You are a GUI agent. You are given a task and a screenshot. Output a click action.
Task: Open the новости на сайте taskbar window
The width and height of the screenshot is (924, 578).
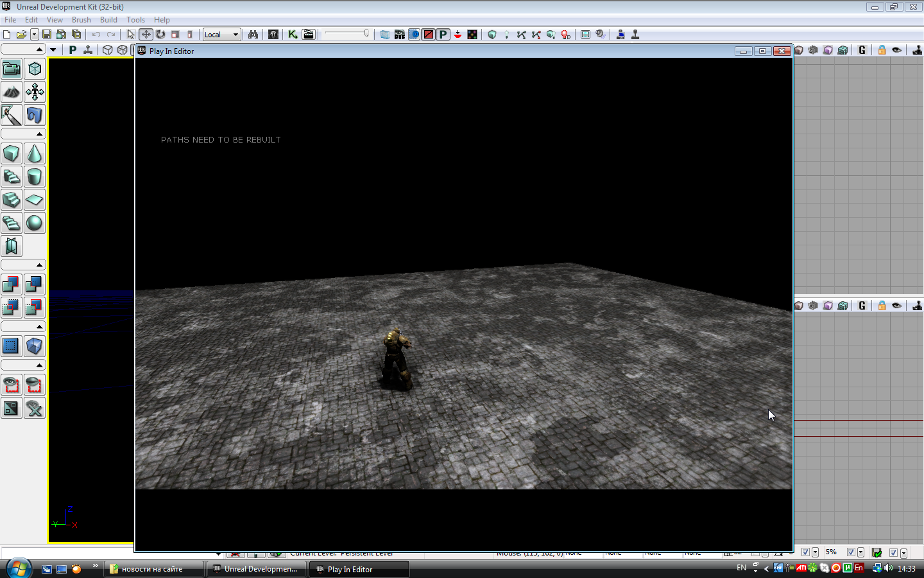point(154,569)
